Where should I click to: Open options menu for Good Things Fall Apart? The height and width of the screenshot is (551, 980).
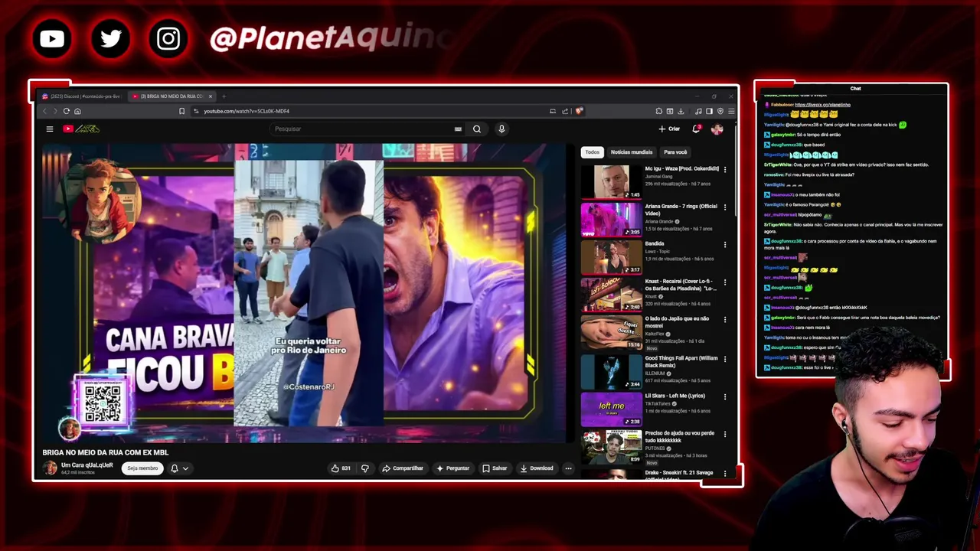tap(725, 358)
